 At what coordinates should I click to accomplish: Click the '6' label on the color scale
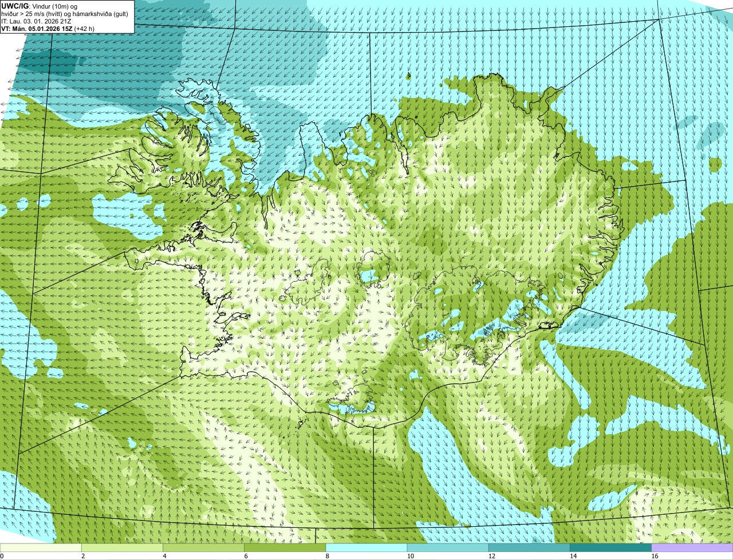point(246,556)
